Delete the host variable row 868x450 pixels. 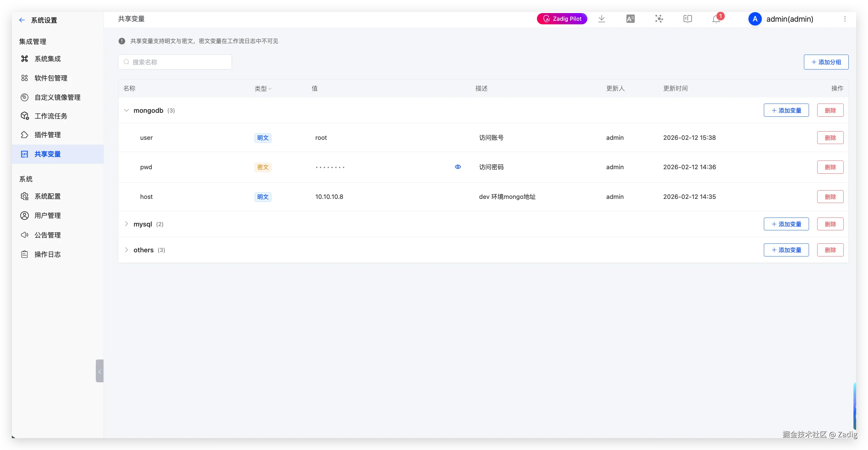[830, 197]
